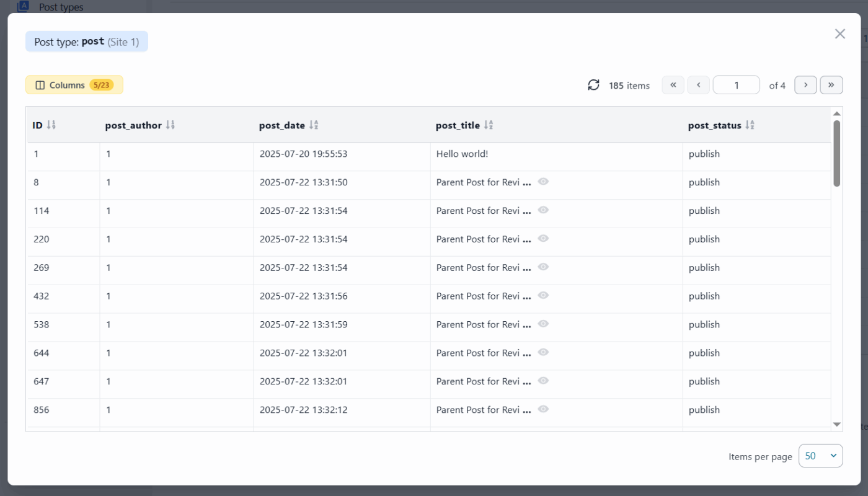The height and width of the screenshot is (496, 868).
Task: Click the Post types icon in the sidebar
Action: (22, 7)
